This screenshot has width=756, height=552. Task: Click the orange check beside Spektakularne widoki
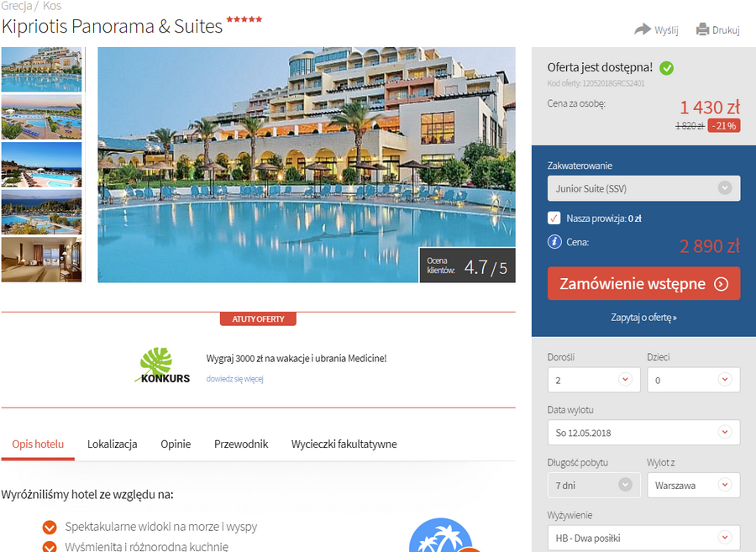coord(50,528)
